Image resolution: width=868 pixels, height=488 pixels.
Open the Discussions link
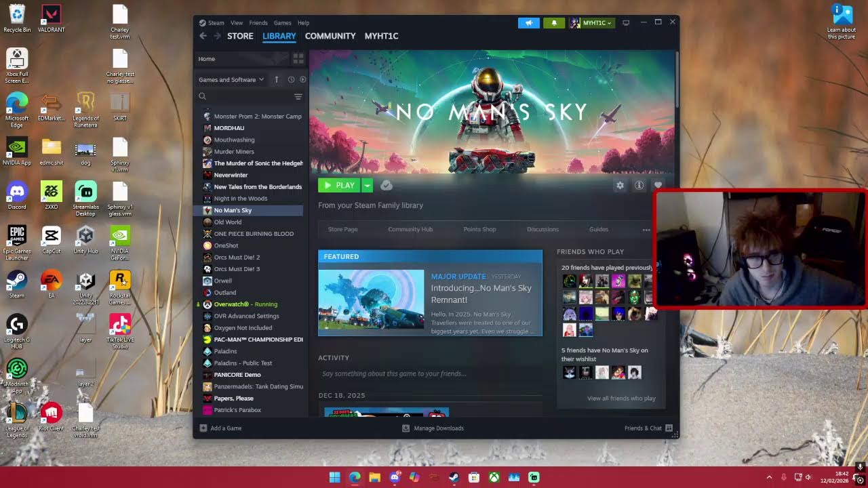coord(542,229)
